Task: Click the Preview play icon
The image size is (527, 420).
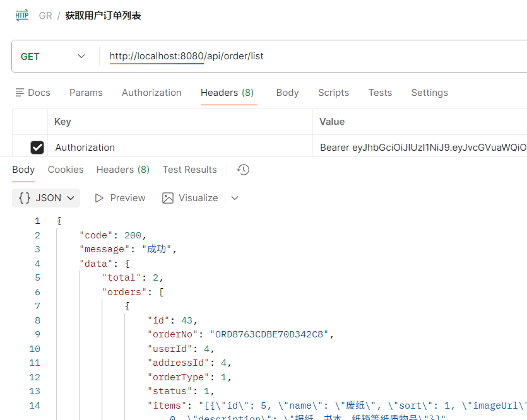Action: (99, 198)
